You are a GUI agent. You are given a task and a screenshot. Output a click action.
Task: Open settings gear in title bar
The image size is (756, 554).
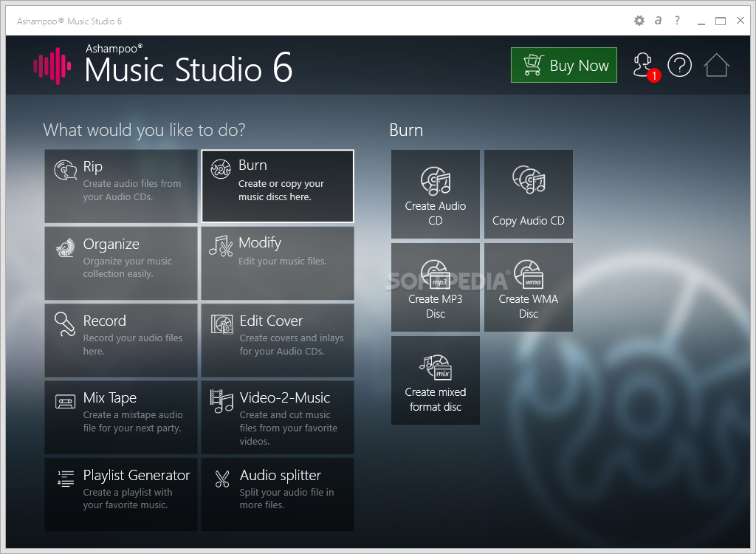(639, 21)
